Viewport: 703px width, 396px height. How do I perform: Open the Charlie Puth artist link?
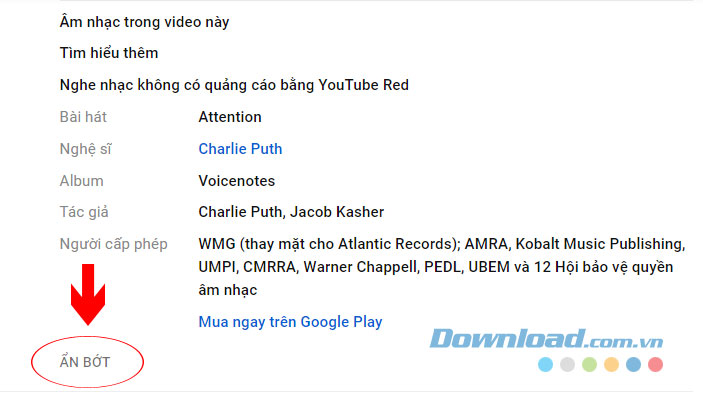240,149
